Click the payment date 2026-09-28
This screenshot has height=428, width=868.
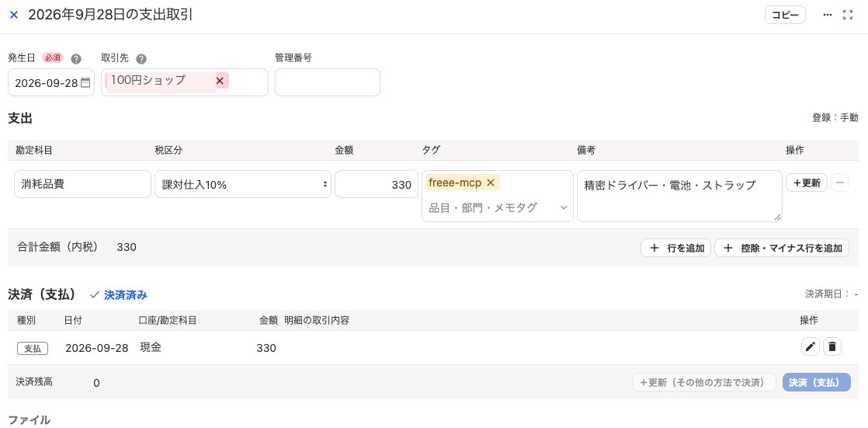pos(97,348)
